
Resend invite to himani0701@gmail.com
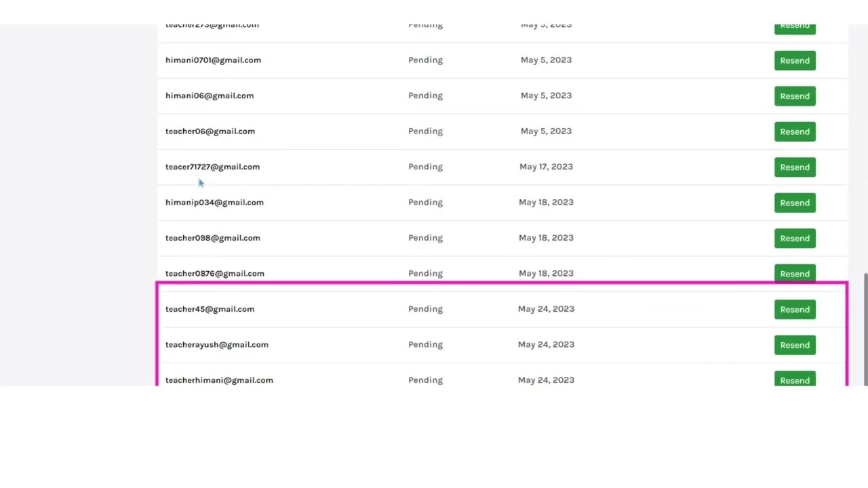[x=795, y=60]
